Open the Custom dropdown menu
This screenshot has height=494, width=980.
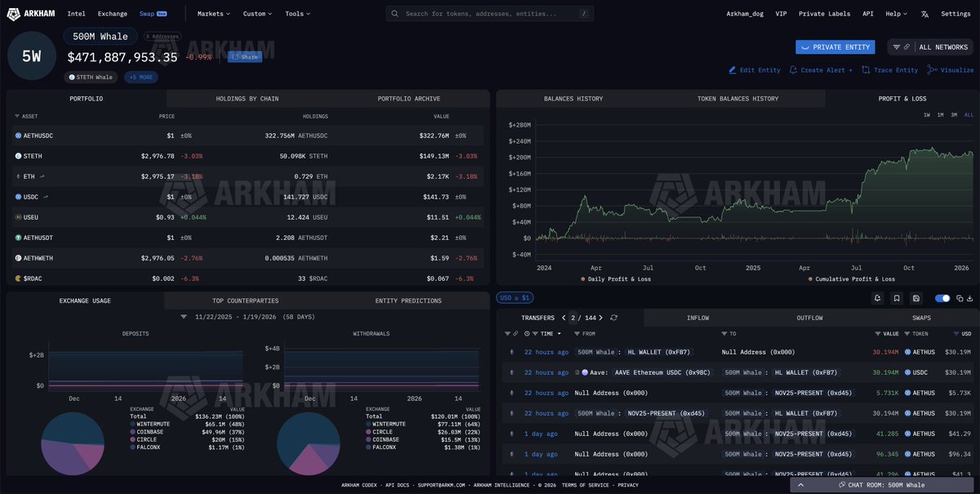pyautogui.click(x=257, y=14)
